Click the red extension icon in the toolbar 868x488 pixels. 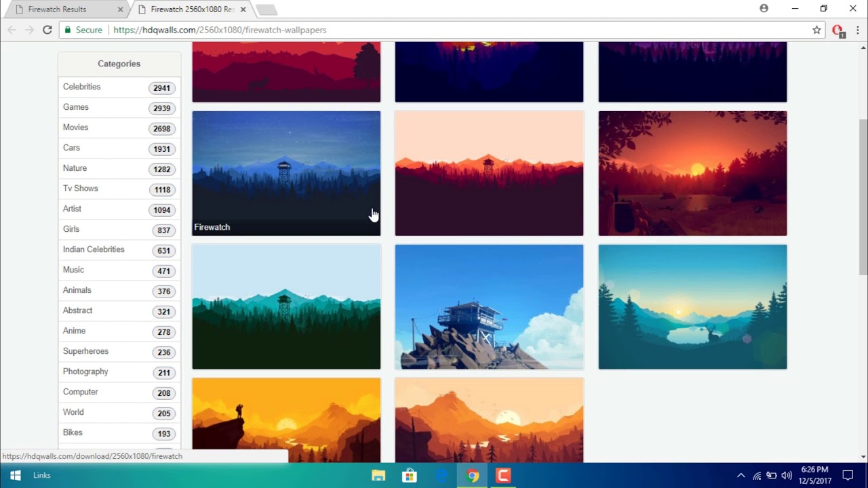pyautogui.click(x=837, y=30)
